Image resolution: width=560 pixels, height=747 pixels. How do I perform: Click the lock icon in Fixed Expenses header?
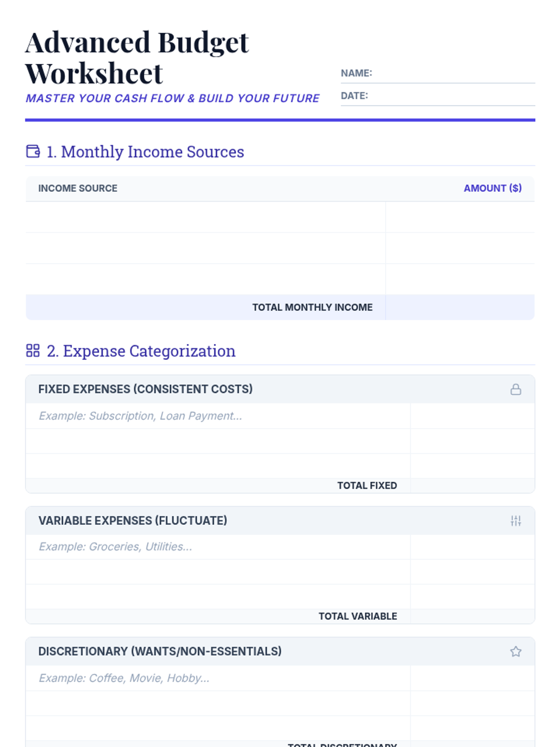pos(515,389)
